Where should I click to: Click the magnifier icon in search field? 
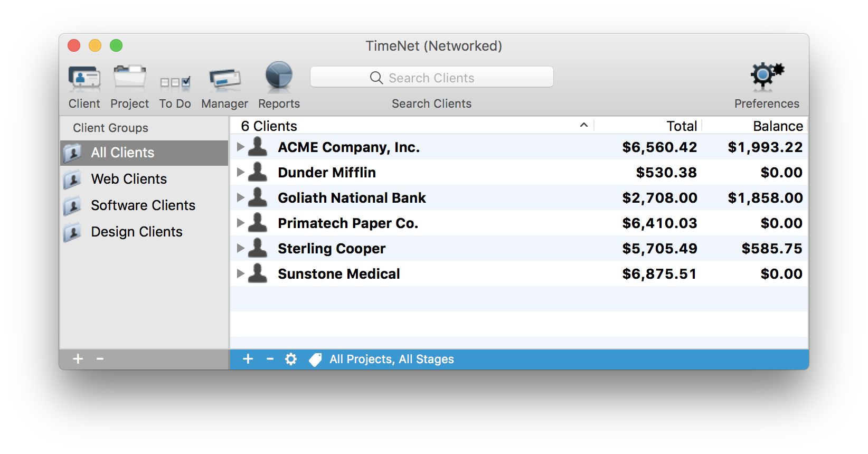click(376, 78)
